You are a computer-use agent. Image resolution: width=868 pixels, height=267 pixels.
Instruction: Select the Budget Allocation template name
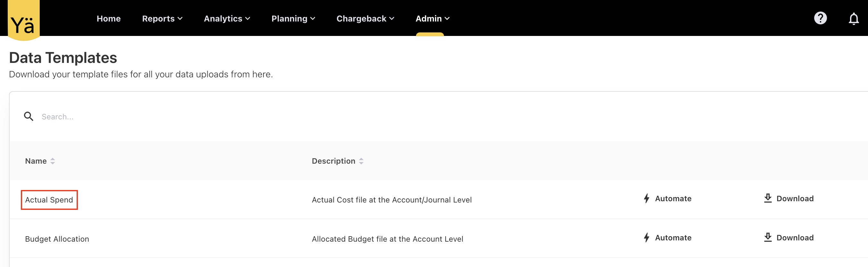pyautogui.click(x=57, y=239)
